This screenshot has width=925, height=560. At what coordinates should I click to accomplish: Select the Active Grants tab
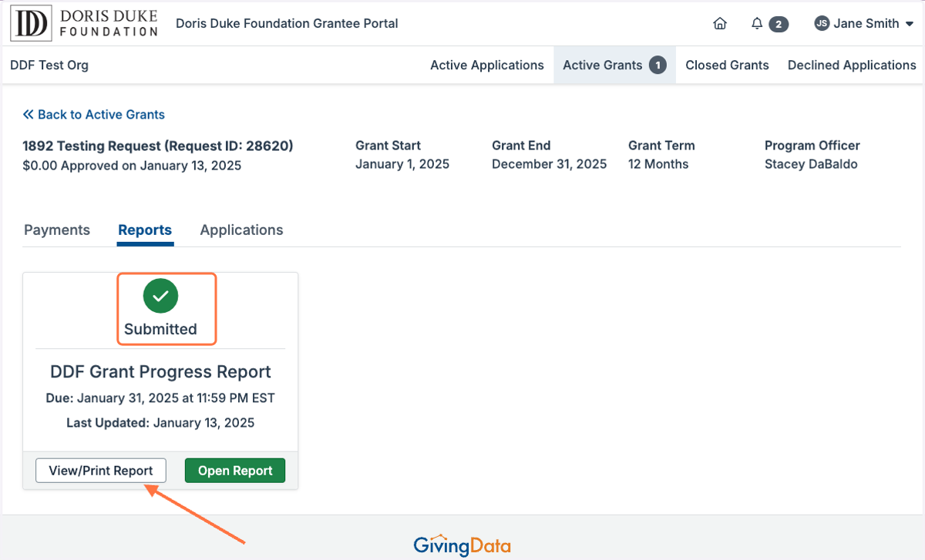point(614,65)
